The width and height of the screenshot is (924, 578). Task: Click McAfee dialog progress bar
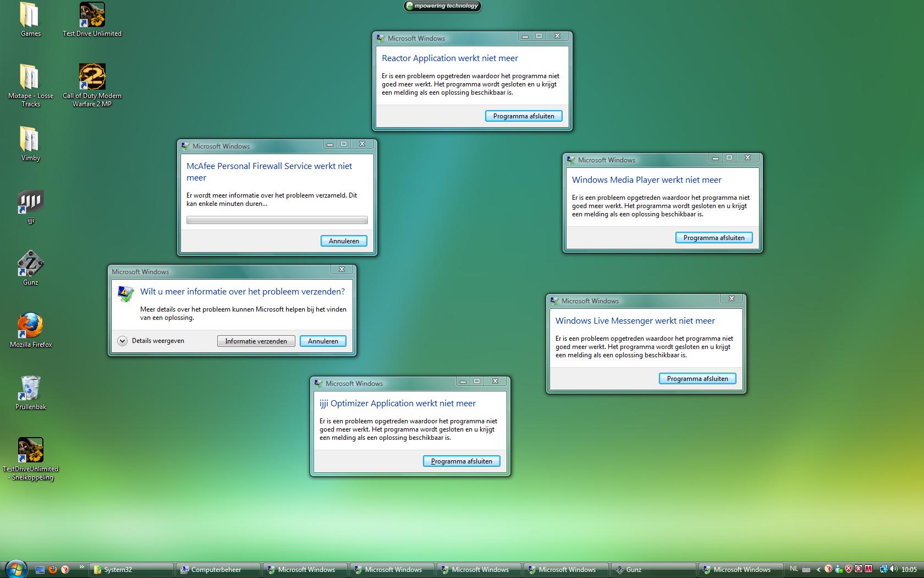coord(277,220)
